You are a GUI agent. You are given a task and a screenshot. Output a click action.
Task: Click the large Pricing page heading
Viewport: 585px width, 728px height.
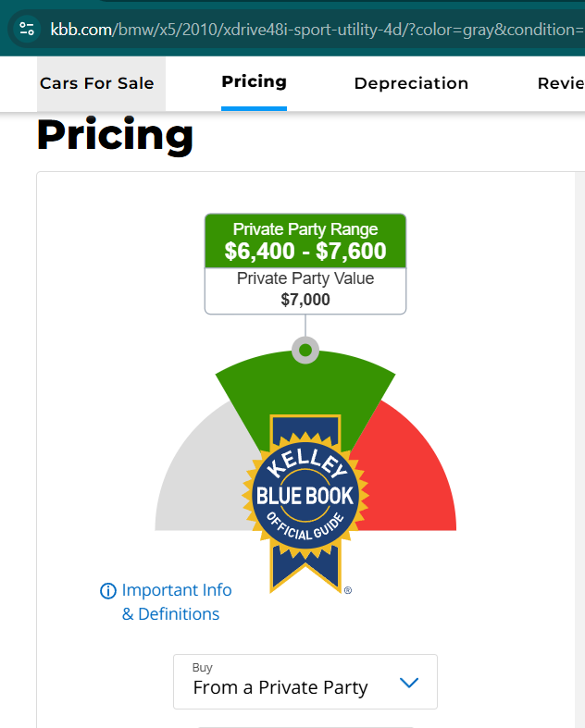115,136
